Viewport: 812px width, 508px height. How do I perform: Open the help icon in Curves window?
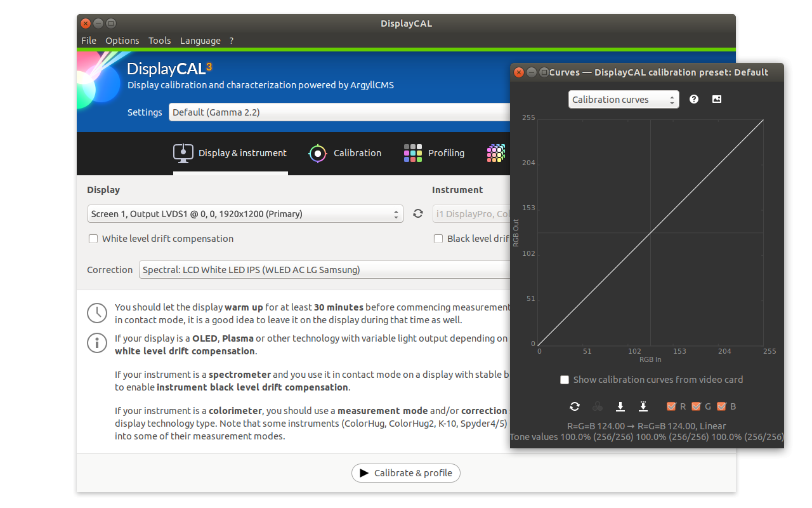(694, 99)
